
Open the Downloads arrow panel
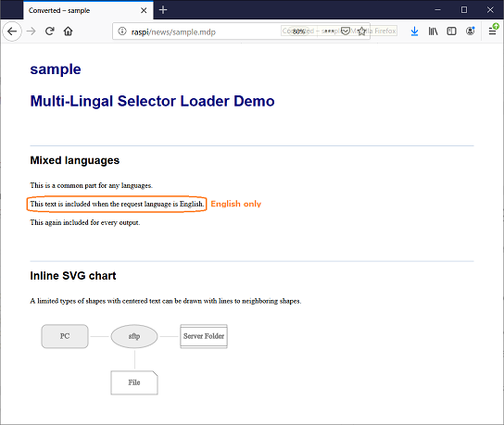tap(415, 31)
